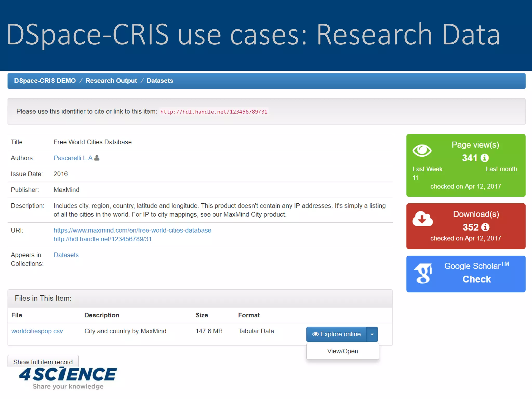Click checked on Apr 12, 2017 under Downloads
This screenshot has width=532, height=399.
tap(466, 238)
